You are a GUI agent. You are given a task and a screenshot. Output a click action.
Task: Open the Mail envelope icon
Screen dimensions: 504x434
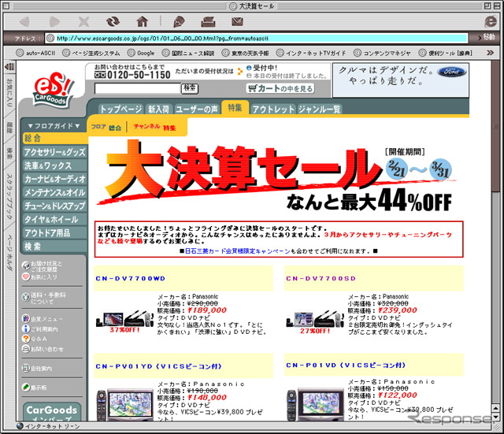[237, 21]
